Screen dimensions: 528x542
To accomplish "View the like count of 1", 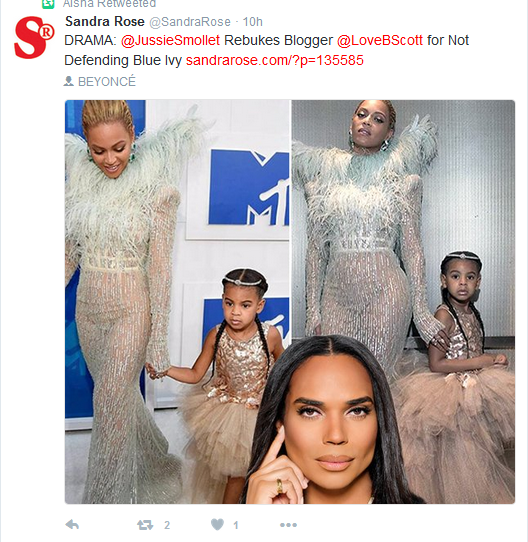I will pos(236,525).
